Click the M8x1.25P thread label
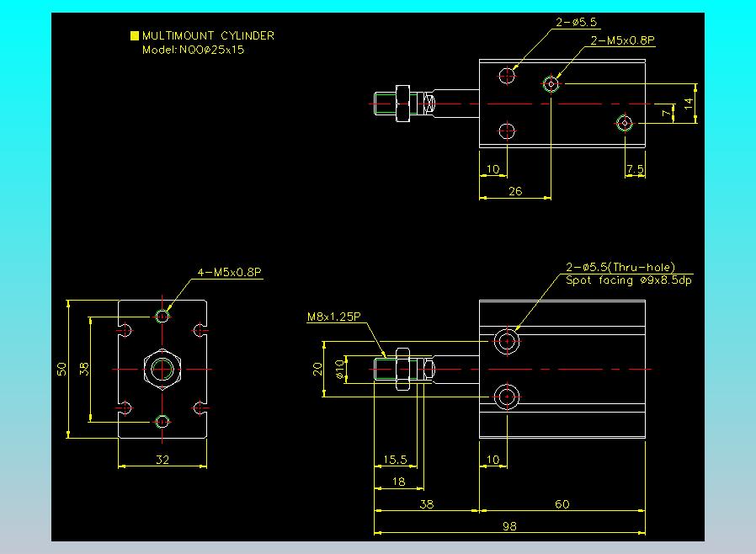Screen dimensions: 756x554 [334, 317]
